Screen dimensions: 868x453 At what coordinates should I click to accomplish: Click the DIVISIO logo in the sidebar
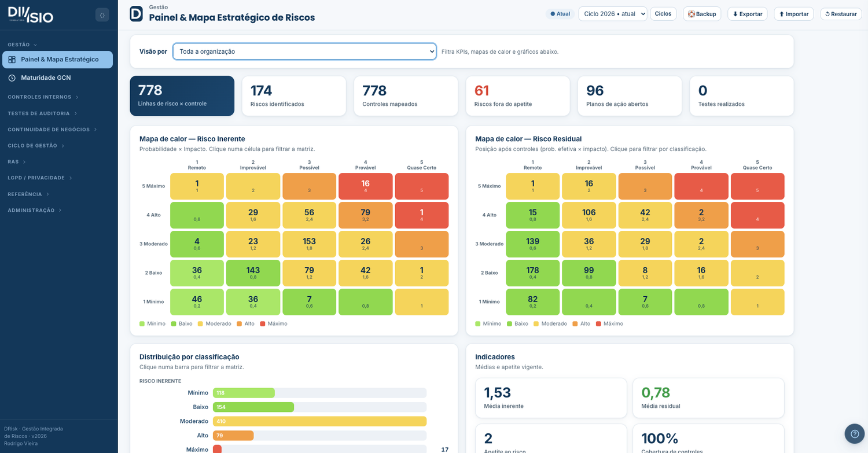pos(31,15)
